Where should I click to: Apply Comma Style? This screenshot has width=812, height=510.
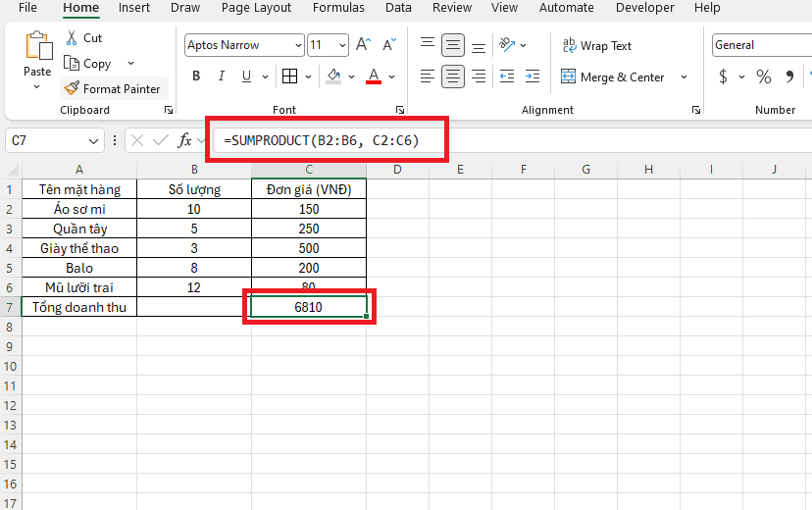tap(789, 76)
